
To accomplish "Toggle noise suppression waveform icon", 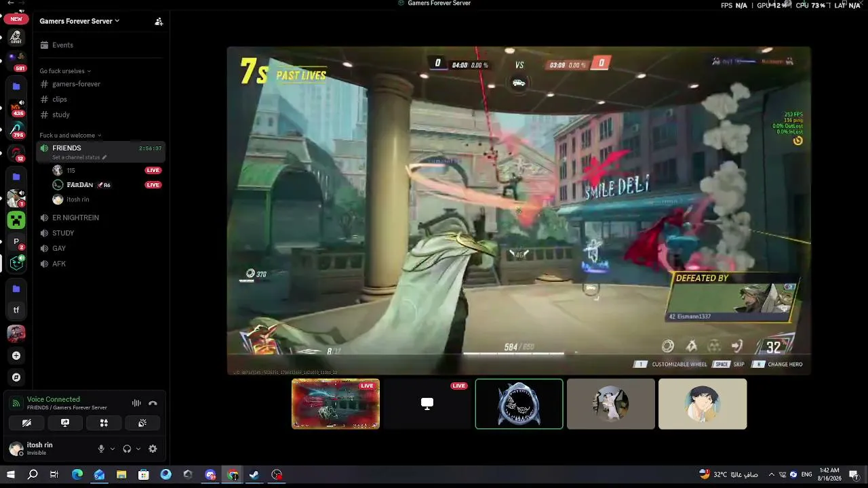I will (136, 403).
